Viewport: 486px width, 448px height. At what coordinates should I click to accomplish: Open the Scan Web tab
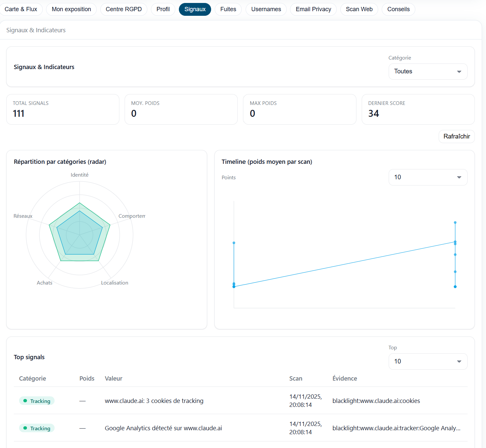359,9
